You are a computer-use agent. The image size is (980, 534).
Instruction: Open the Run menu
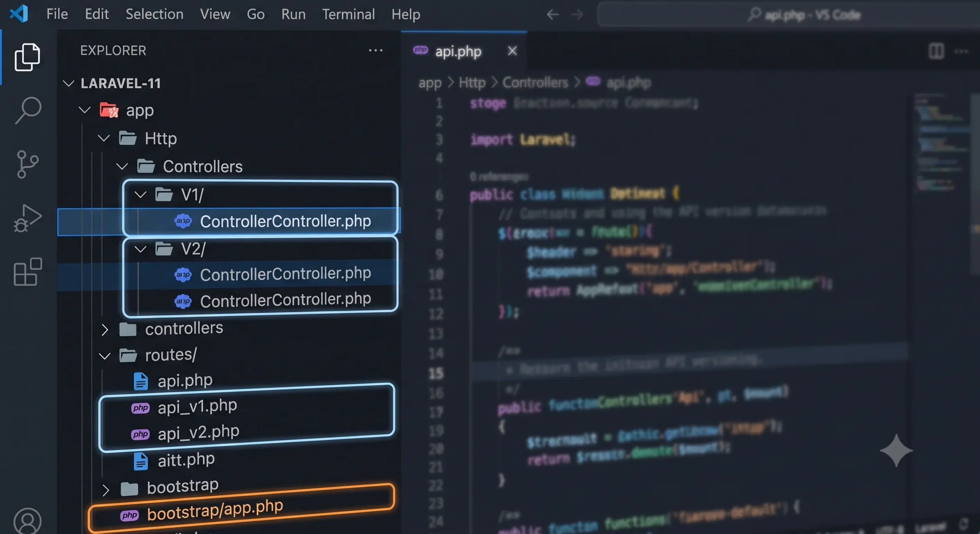[293, 14]
